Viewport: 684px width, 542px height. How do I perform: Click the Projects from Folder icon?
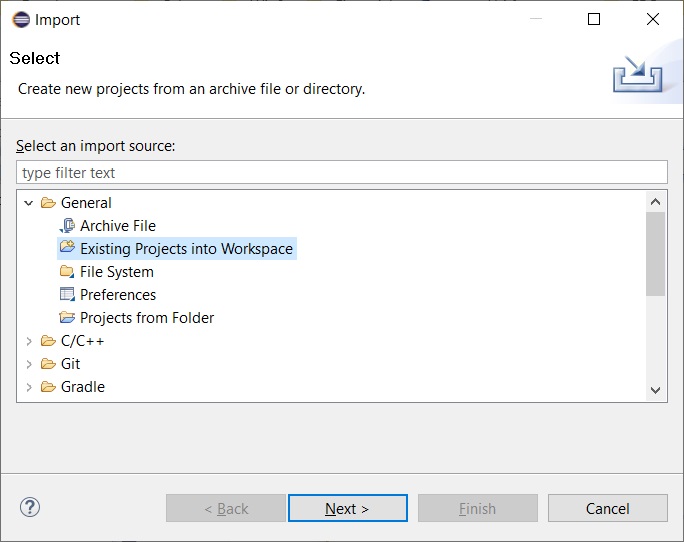point(67,317)
